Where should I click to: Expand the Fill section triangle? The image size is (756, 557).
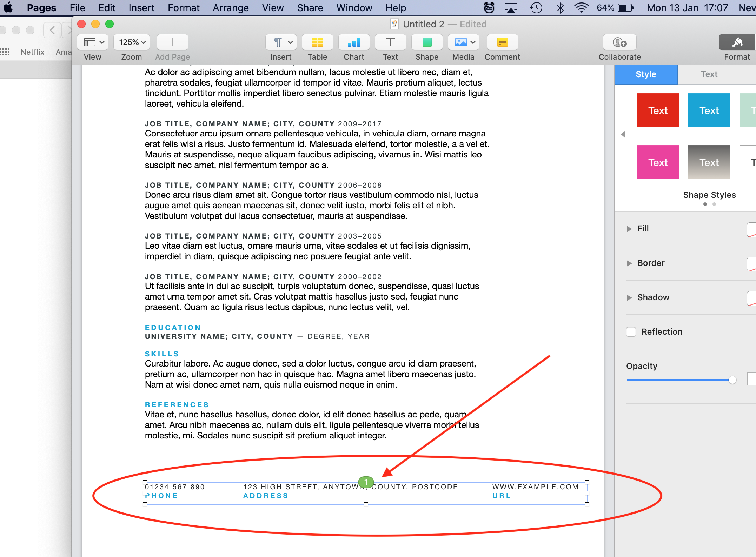(x=629, y=229)
